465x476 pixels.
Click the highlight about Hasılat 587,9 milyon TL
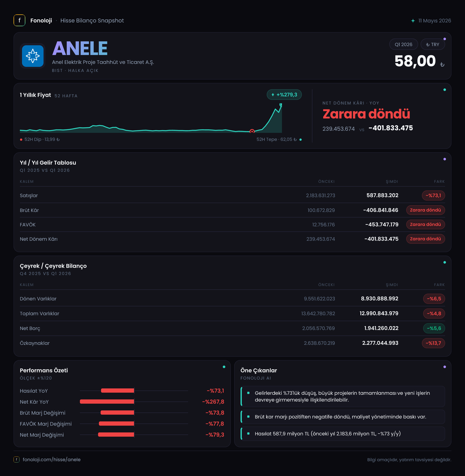click(x=343, y=433)
